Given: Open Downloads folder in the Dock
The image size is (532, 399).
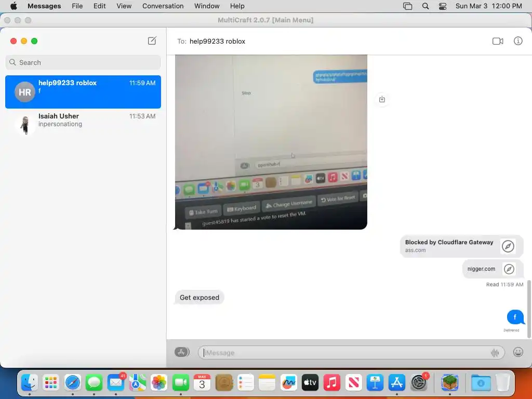Looking at the screenshot, I should tap(481, 383).
